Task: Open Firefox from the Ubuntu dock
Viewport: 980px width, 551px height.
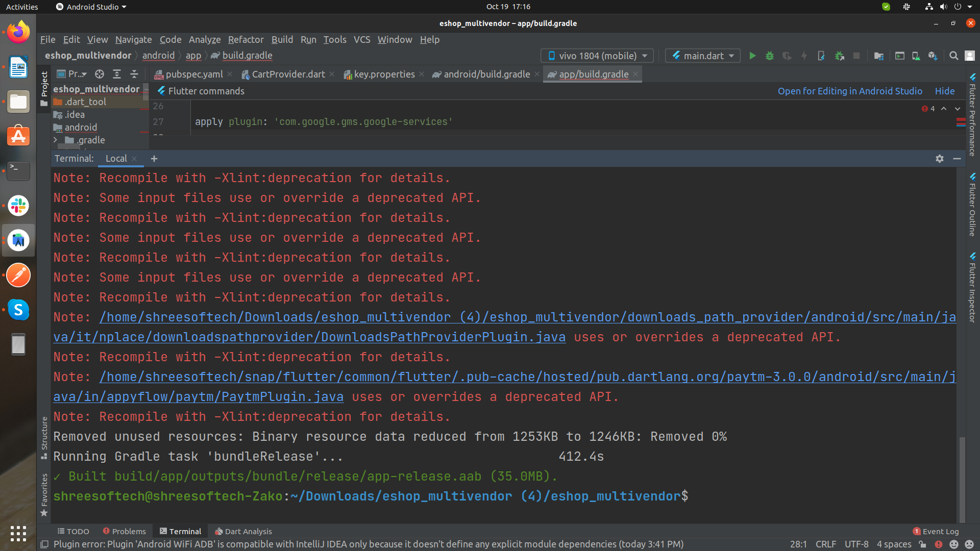Action: [18, 33]
